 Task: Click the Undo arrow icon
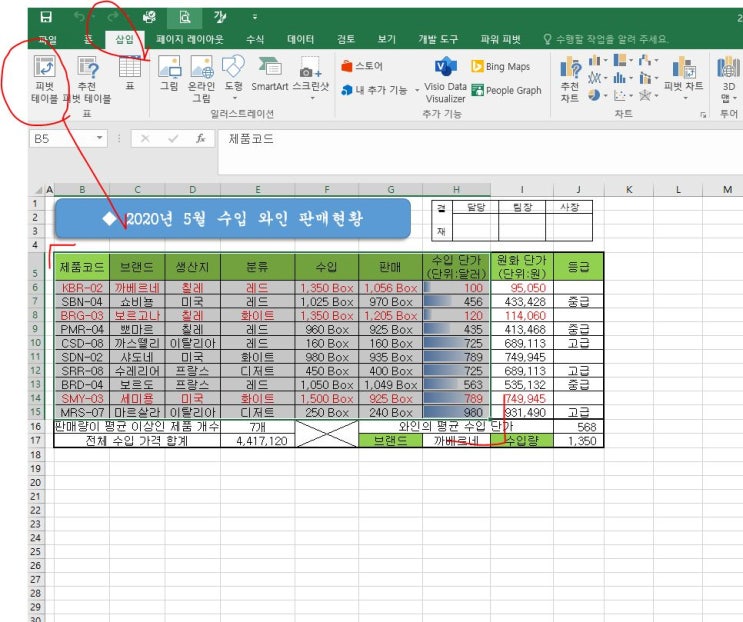pyautogui.click(x=79, y=18)
